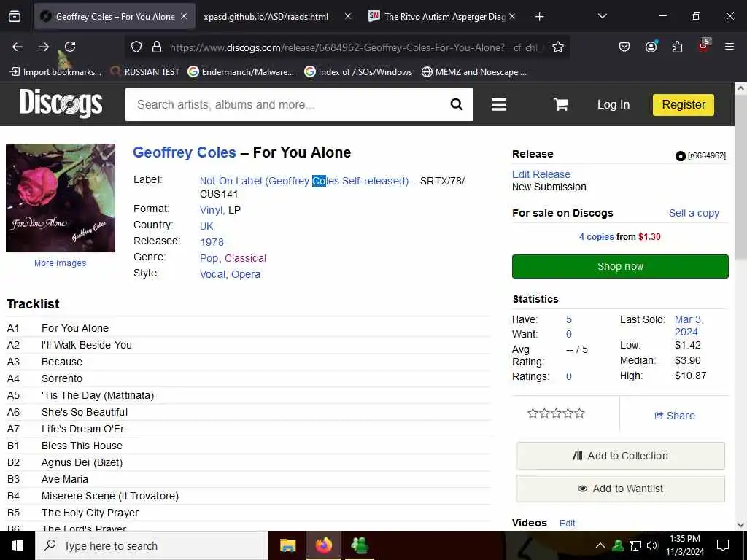Open the Endermanch/Malware bookmark
747x560 pixels.
click(241, 72)
